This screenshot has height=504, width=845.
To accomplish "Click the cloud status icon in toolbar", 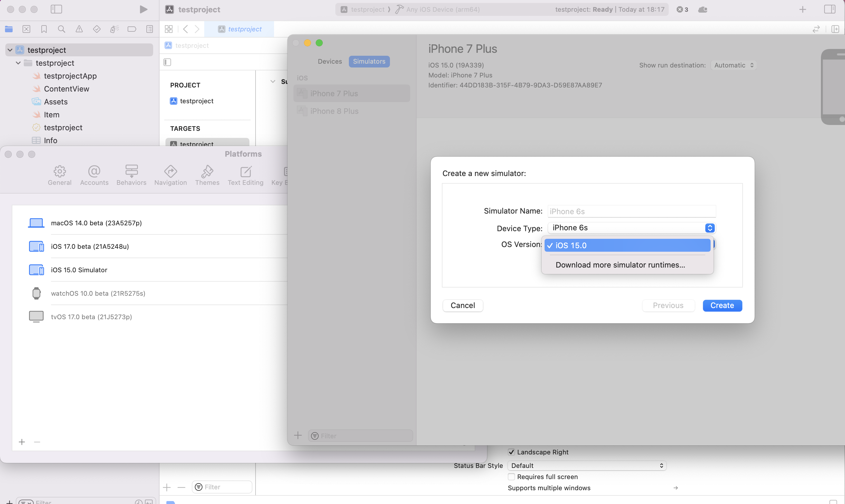I will click(x=703, y=9).
